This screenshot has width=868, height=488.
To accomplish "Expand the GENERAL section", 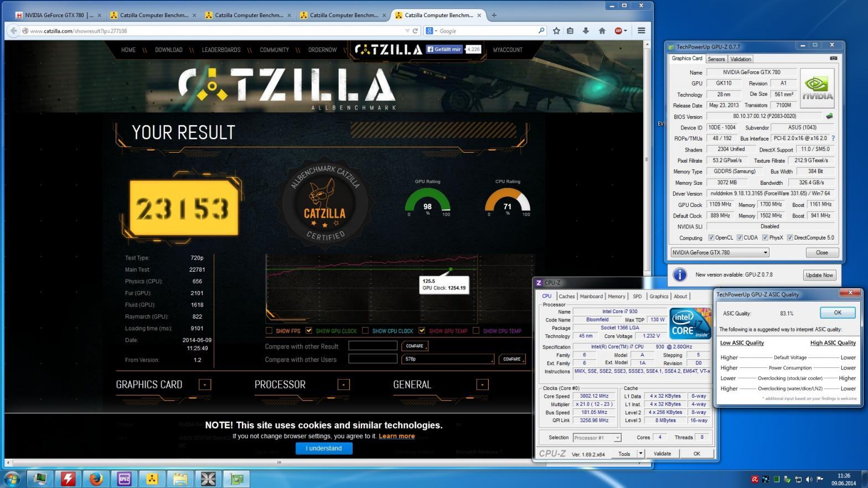I will 482,385.
